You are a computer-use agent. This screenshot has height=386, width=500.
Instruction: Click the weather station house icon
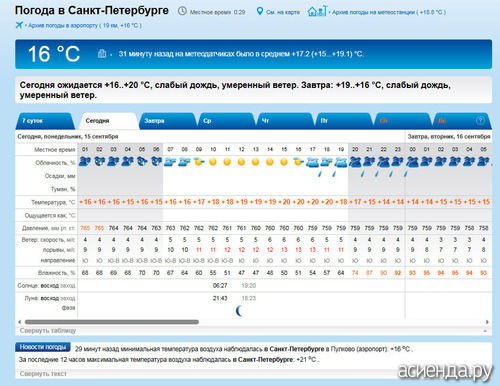pos(317,11)
